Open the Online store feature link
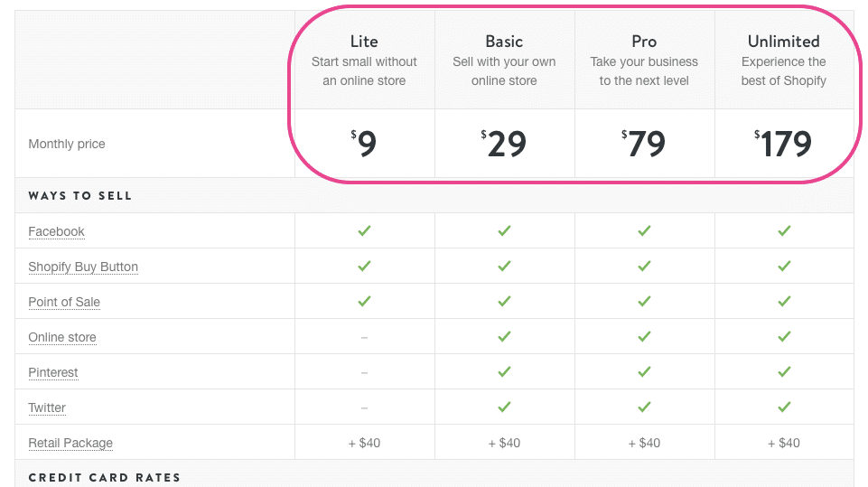868x487 pixels. coord(62,337)
